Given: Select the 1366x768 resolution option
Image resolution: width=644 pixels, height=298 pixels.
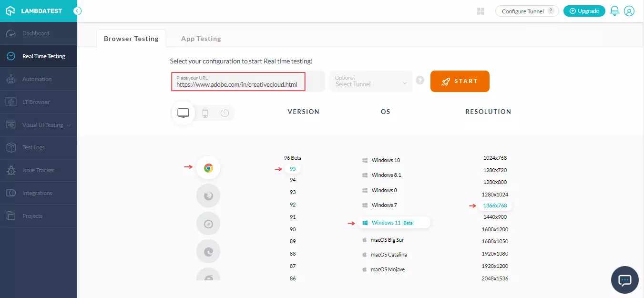Looking at the screenshot, I should pos(495,206).
